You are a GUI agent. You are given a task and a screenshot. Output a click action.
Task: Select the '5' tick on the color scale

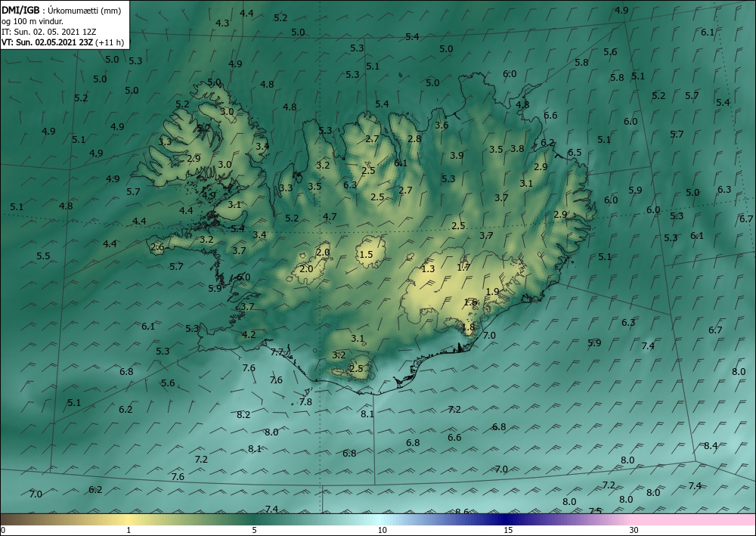tap(254, 531)
